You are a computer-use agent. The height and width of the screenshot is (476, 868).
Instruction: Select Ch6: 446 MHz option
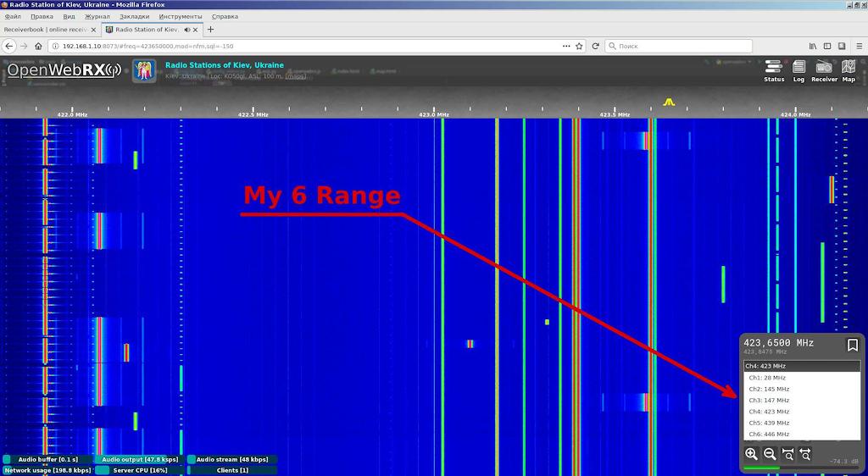click(x=802, y=434)
